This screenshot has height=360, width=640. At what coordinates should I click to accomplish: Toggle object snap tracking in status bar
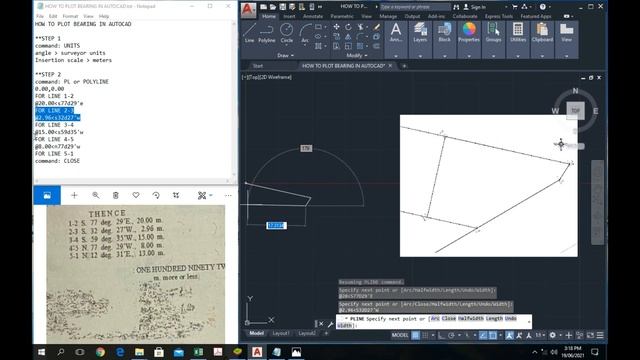[x=483, y=335]
